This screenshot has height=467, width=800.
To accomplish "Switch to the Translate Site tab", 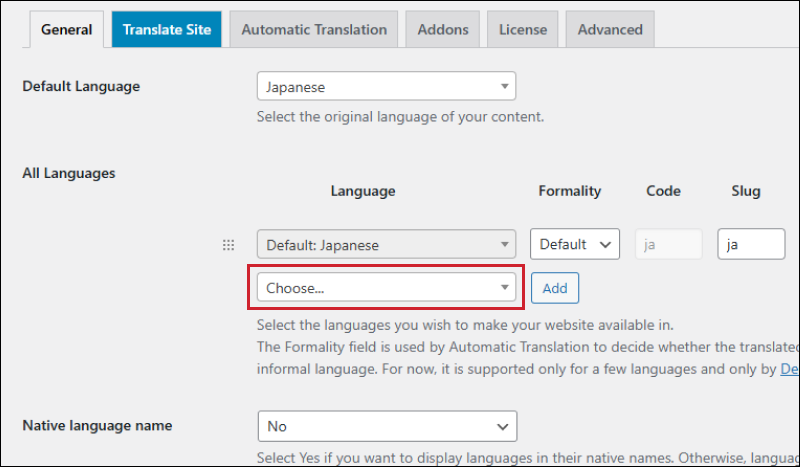I will (x=167, y=30).
